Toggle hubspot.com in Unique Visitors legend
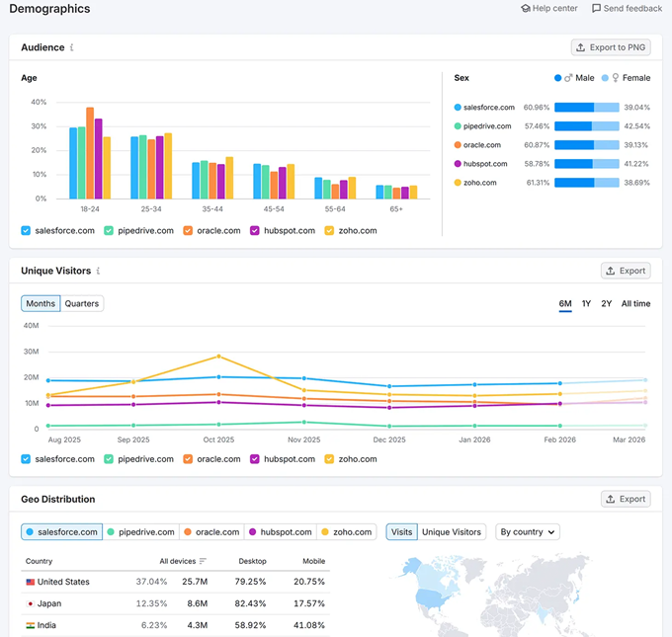The height and width of the screenshot is (637, 672). (x=255, y=459)
